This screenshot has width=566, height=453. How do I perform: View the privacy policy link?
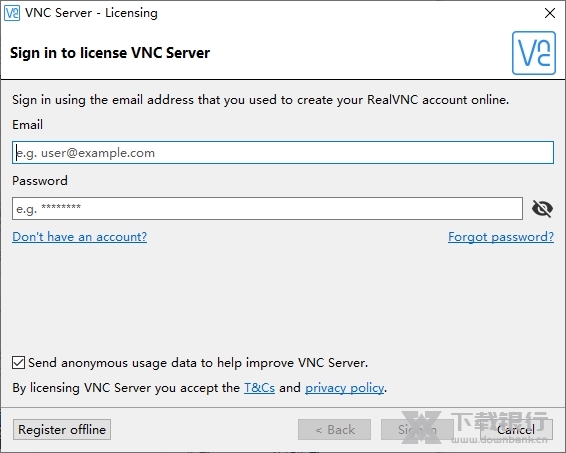coord(344,388)
